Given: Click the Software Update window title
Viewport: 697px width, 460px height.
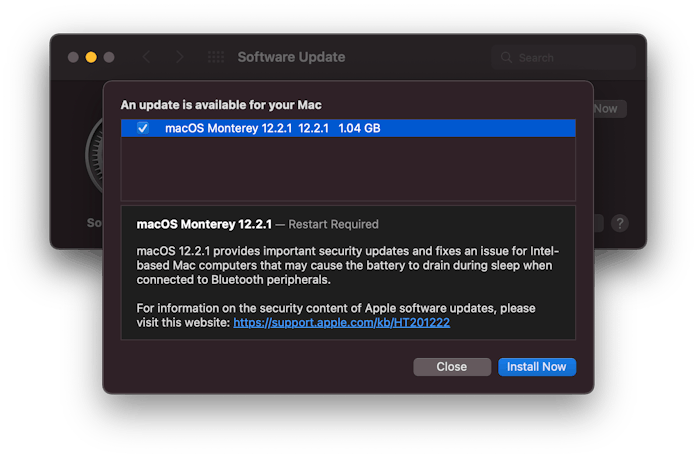Looking at the screenshot, I should [x=291, y=57].
